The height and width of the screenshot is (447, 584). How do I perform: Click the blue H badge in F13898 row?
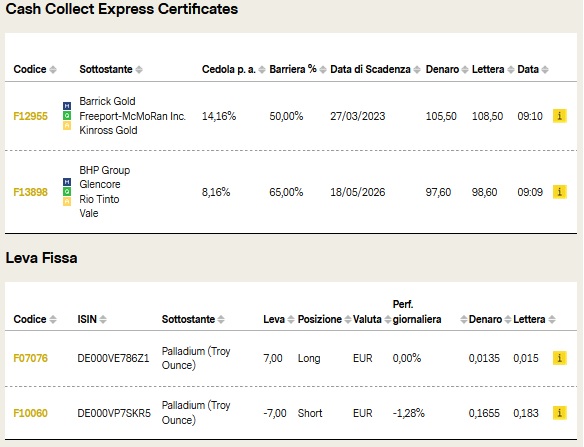click(x=67, y=182)
